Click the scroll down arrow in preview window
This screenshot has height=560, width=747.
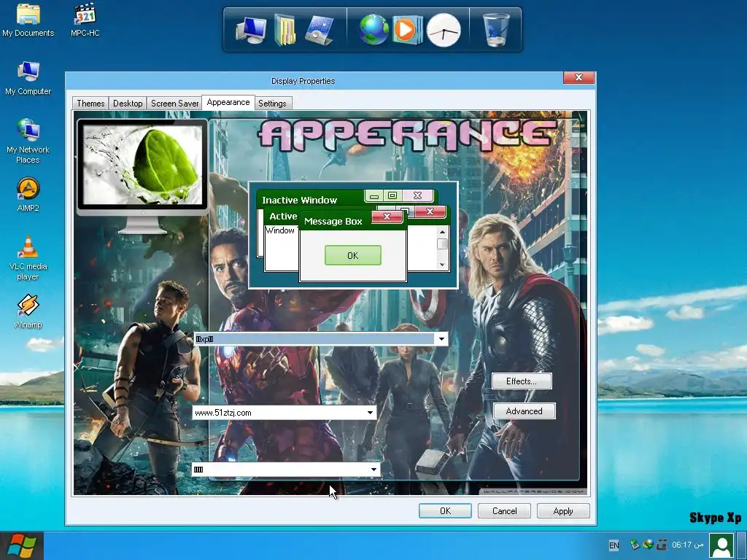442,265
